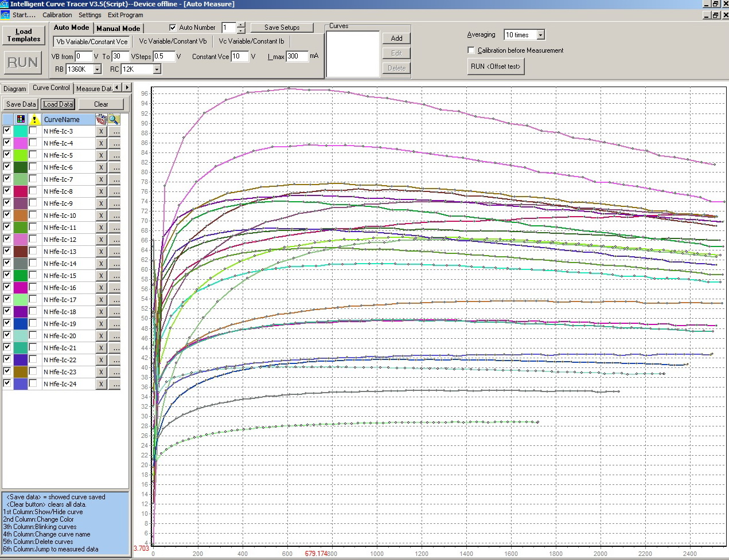
Task: Click the delete curves trash header icon
Action: click(101, 119)
